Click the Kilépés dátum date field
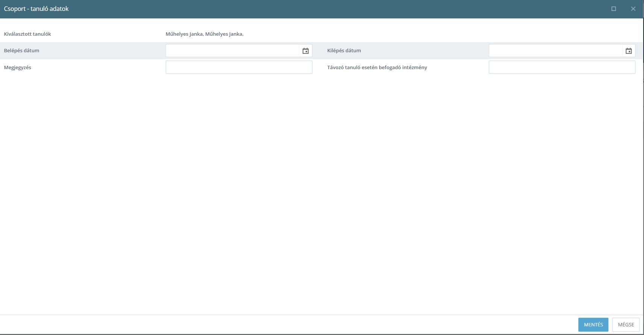The width and height of the screenshot is (644, 335). pos(556,51)
